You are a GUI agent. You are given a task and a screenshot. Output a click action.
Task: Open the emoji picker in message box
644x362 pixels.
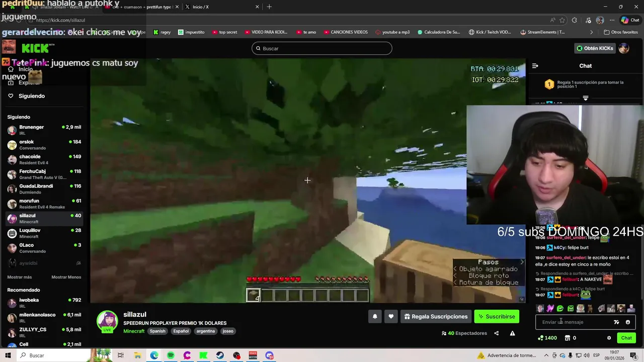tap(627, 322)
